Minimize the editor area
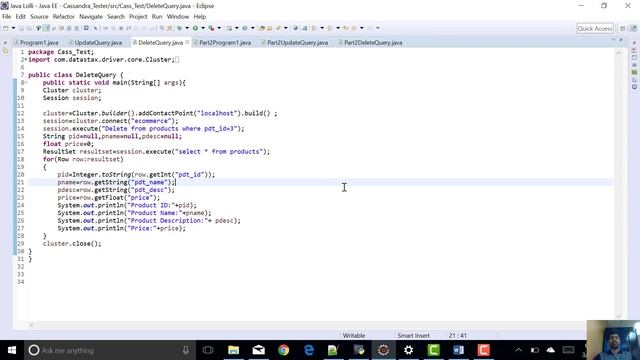This screenshot has width=640, height=360. (613, 40)
